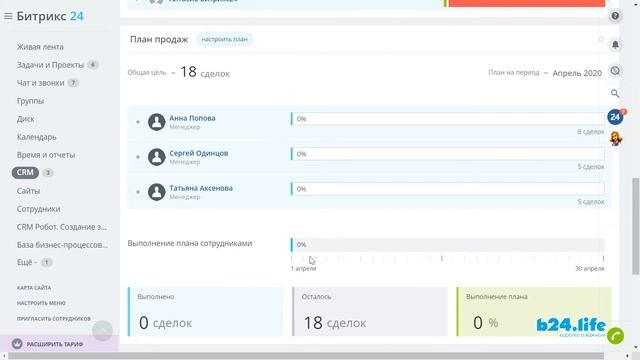Open the clock icon in right panel
The height and width of the screenshot is (360, 640).
(x=615, y=71)
